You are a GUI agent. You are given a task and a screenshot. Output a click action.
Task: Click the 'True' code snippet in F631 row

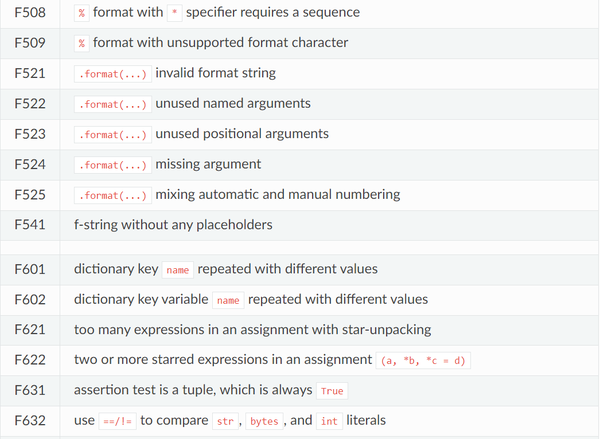[333, 391]
